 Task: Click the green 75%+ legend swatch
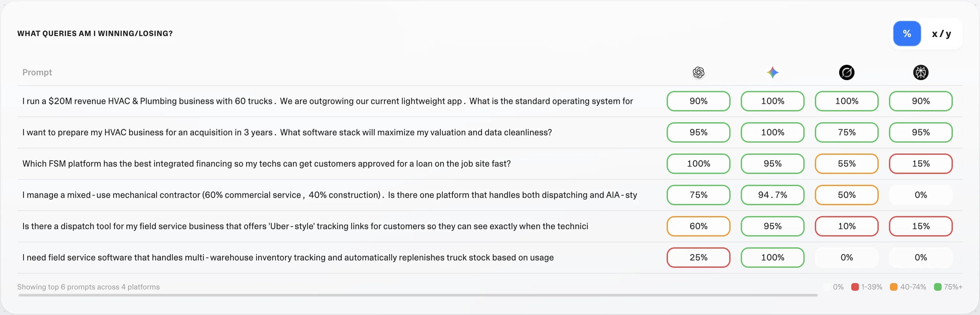tap(938, 287)
